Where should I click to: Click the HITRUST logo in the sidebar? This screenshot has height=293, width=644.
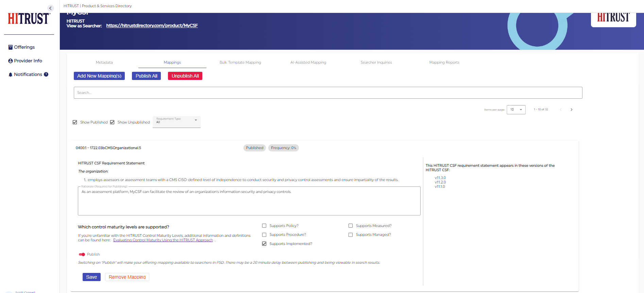[x=29, y=19]
